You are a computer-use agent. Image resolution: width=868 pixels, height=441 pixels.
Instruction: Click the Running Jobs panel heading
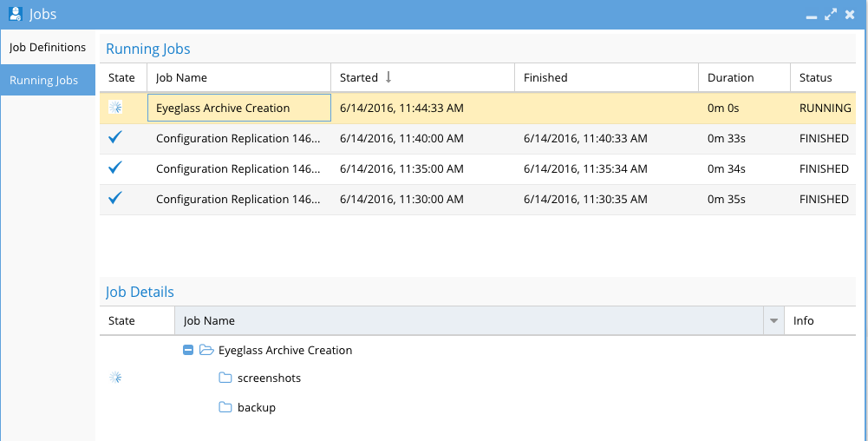tap(147, 49)
